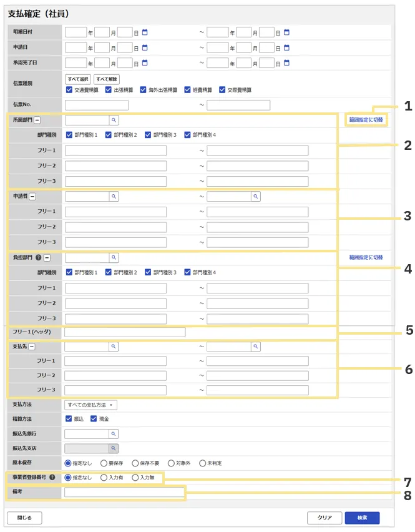Open calendar picker for 申請日 end date

tap(286, 47)
